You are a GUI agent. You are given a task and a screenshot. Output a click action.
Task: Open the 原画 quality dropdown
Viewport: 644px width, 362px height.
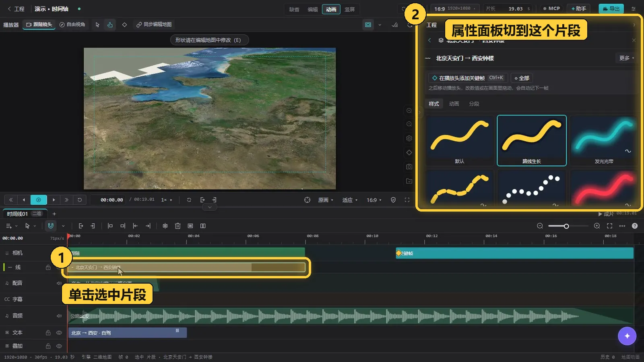pyautogui.click(x=326, y=200)
